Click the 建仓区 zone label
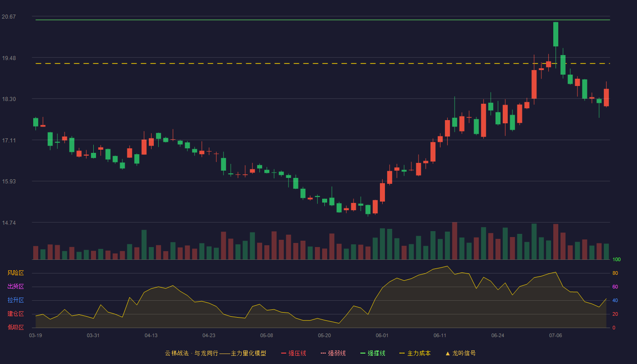Viewport: 637px width, 364px height. pos(16,314)
